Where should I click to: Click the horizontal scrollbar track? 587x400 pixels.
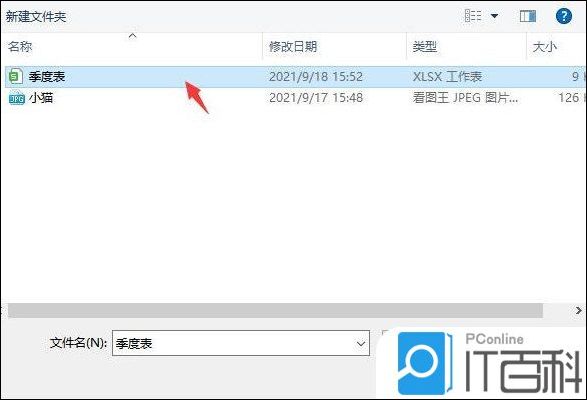click(276, 310)
